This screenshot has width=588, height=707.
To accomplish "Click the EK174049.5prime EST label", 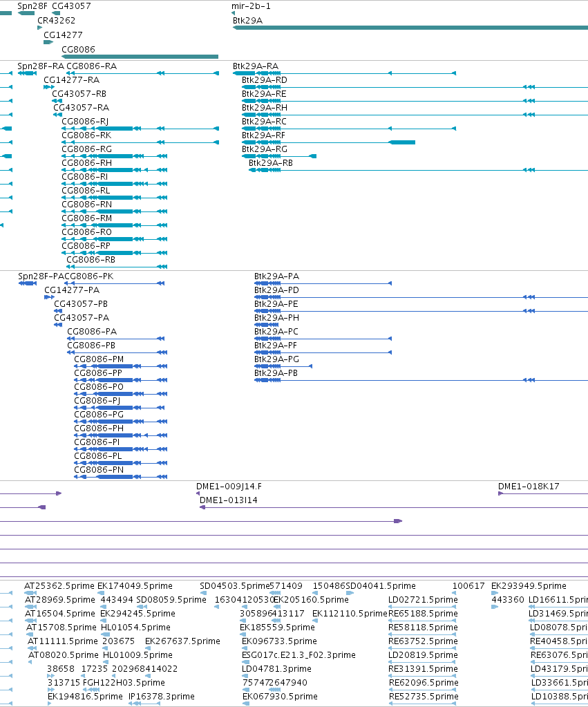I will [x=135, y=586].
